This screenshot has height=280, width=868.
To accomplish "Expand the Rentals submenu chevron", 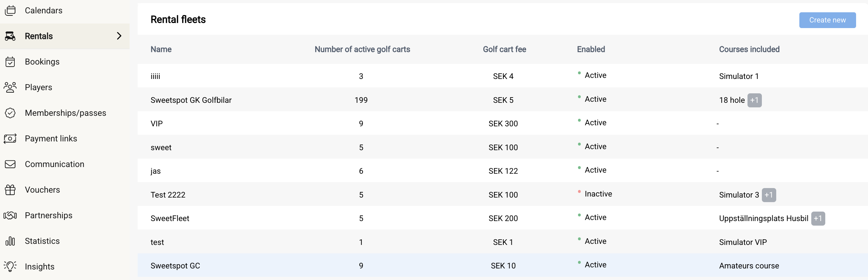I will click(119, 36).
